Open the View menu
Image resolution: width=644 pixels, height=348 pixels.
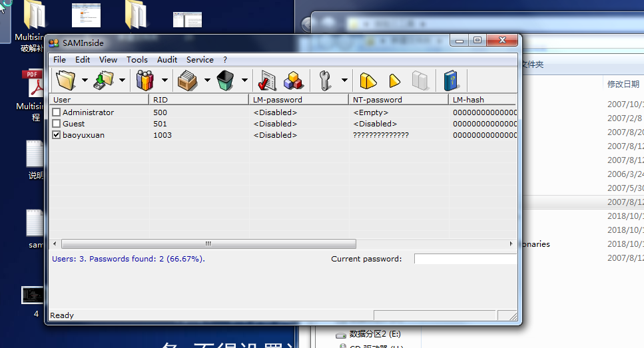click(x=108, y=59)
